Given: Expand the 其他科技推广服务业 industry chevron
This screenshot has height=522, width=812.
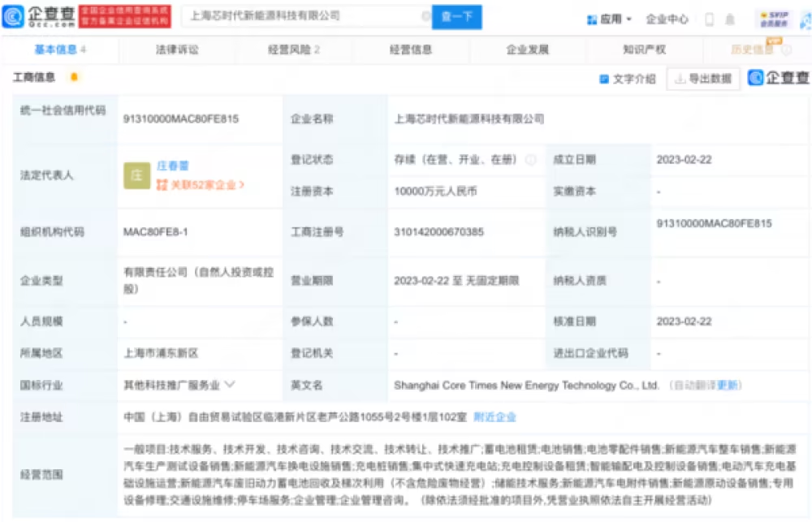Looking at the screenshot, I should 230,385.
